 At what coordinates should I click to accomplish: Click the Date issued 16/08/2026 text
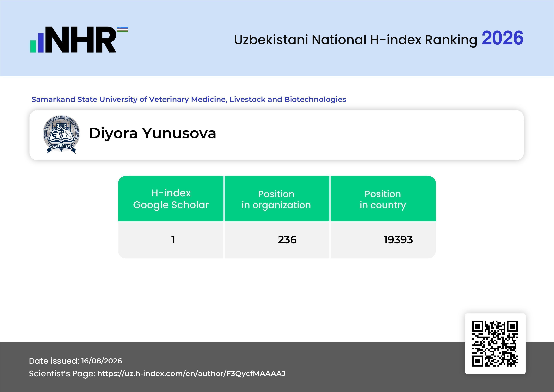tap(75, 361)
